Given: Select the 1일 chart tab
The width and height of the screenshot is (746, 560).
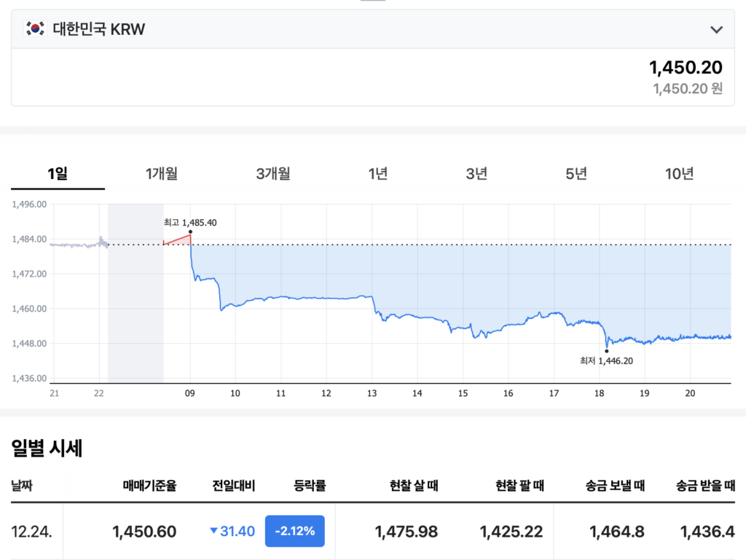Looking at the screenshot, I should pyautogui.click(x=58, y=173).
